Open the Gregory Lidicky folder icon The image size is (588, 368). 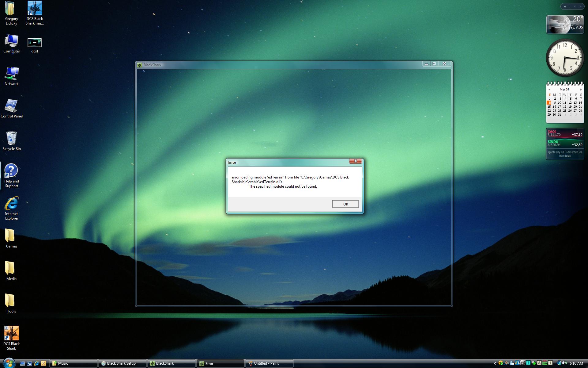pos(11,13)
